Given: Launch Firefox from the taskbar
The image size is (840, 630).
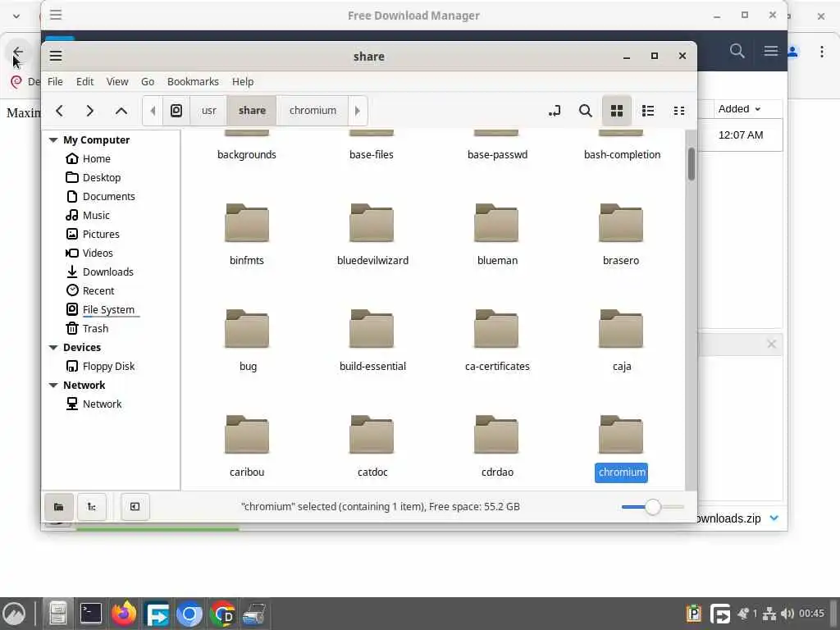Looking at the screenshot, I should pyautogui.click(x=124, y=614).
